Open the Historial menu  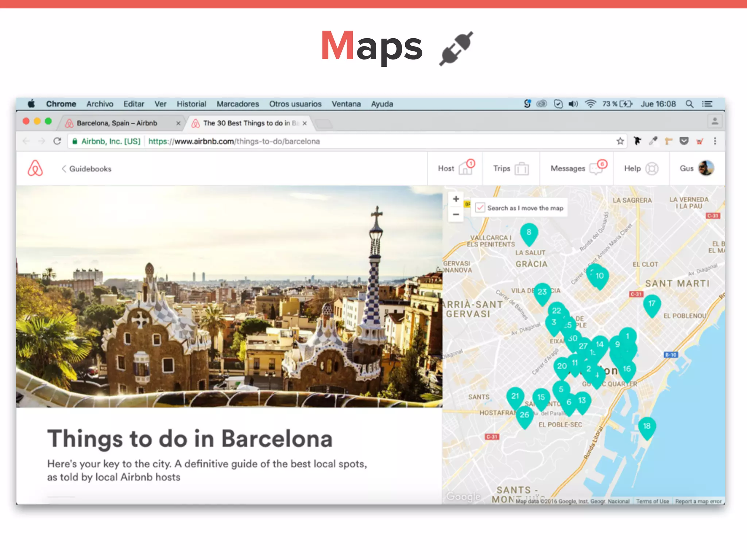coord(191,104)
